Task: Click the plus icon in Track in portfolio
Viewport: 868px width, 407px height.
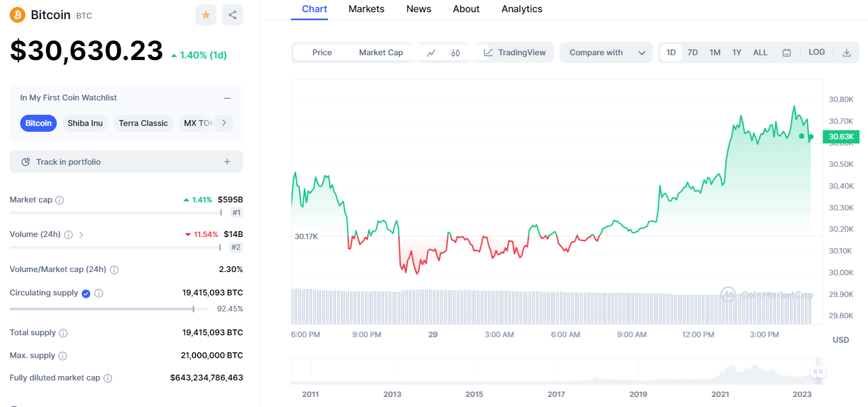Action: 227,162
